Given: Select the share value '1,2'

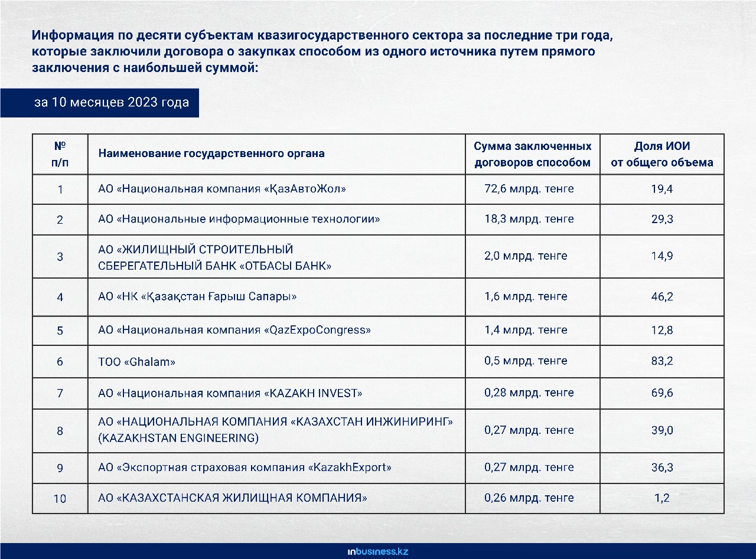Looking at the screenshot, I should tap(662, 498).
